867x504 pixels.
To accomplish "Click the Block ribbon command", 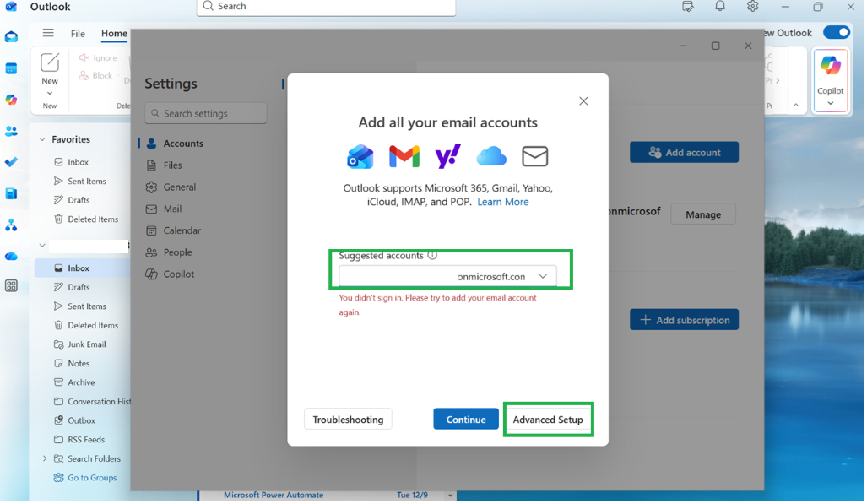I will [95, 76].
